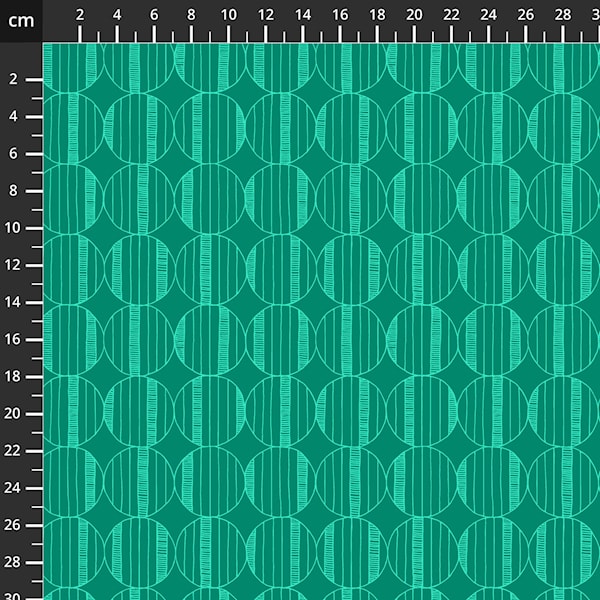The image size is (600, 600).
Task: Click the 14 mark on the vertical ruler
Action: pyautogui.click(x=12, y=302)
